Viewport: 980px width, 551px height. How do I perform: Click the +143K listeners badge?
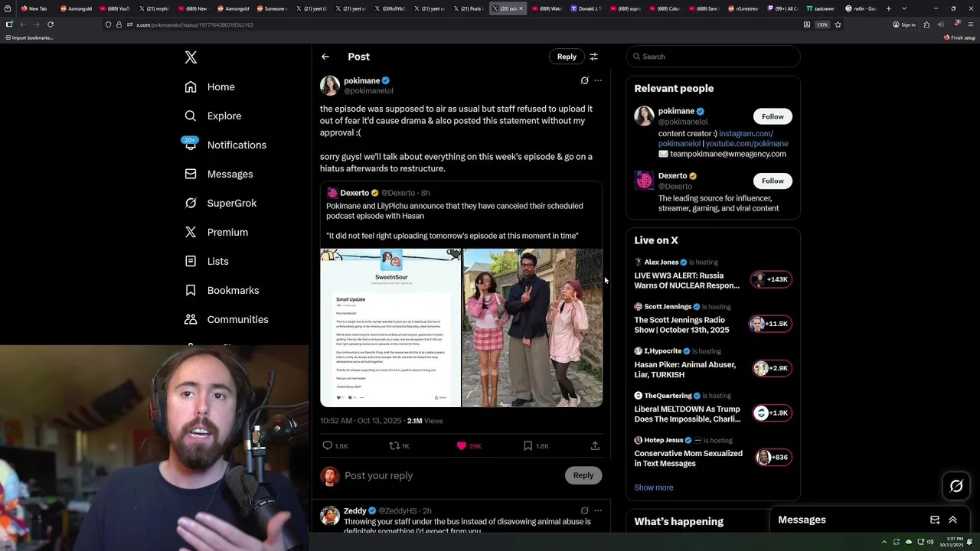pyautogui.click(x=771, y=279)
